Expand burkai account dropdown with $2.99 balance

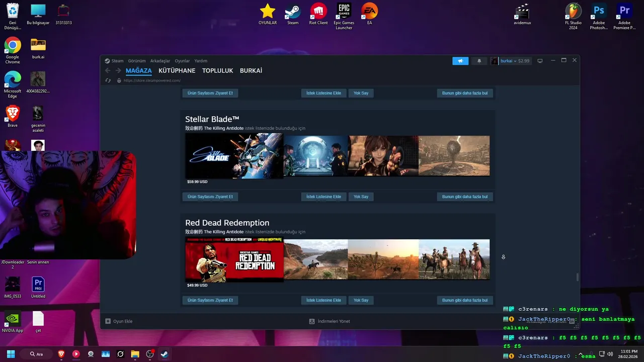point(515,61)
